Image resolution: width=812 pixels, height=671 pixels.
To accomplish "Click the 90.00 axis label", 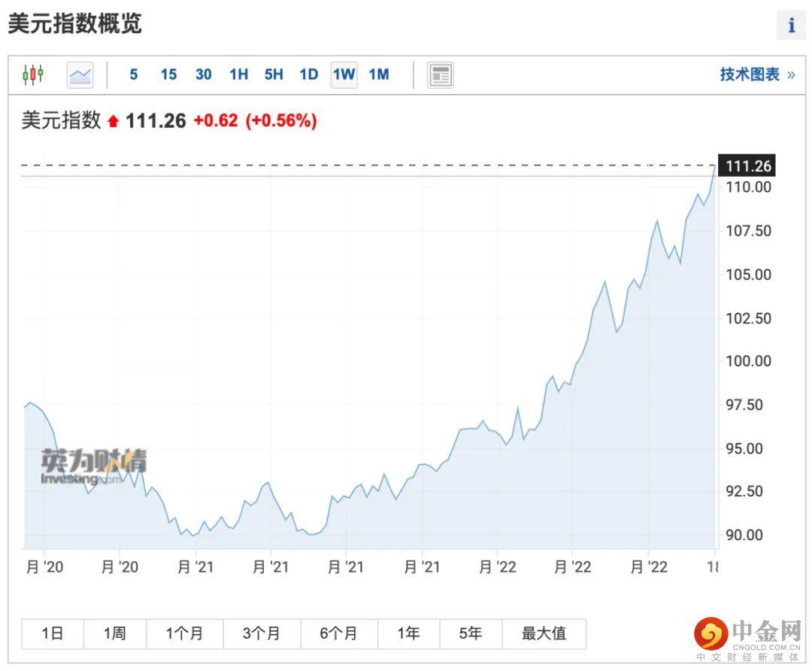I will point(744,535).
